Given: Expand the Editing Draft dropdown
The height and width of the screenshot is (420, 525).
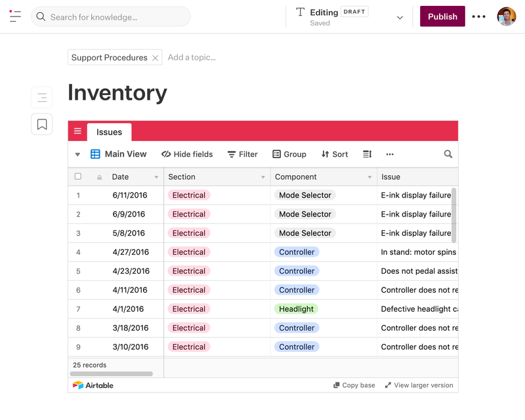Looking at the screenshot, I should coord(400,16).
